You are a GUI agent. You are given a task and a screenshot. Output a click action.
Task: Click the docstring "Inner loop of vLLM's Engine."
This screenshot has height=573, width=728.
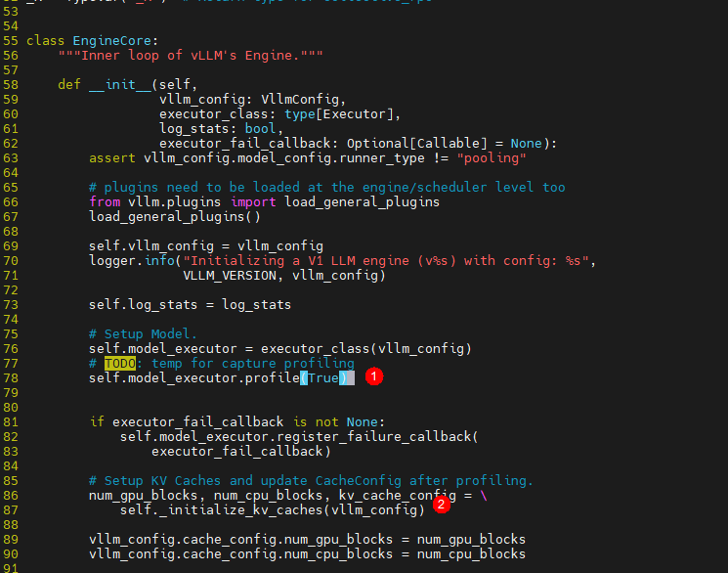[x=191, y=56]
